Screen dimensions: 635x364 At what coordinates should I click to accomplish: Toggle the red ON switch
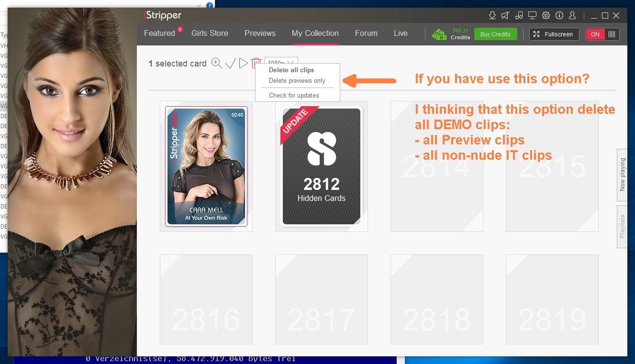(595, 34)
